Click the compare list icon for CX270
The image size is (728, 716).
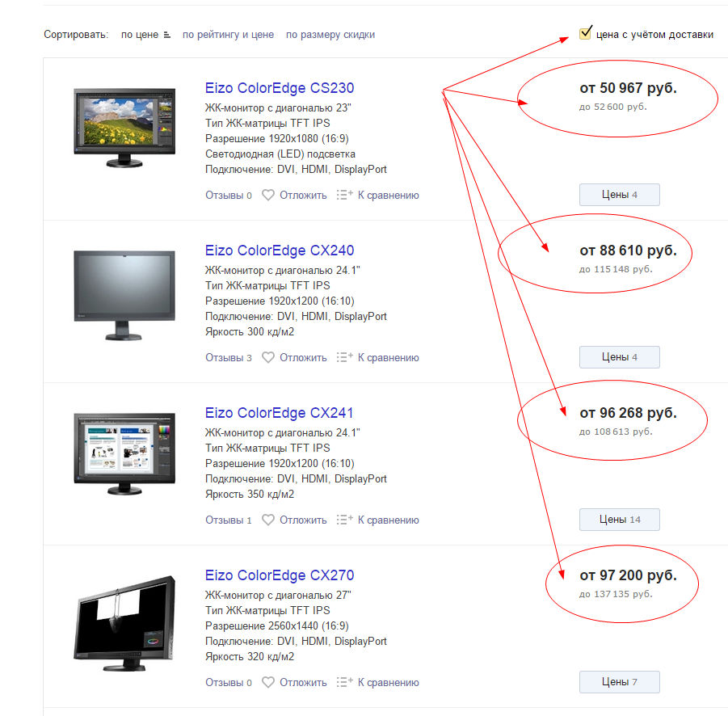tap(344, 682)
